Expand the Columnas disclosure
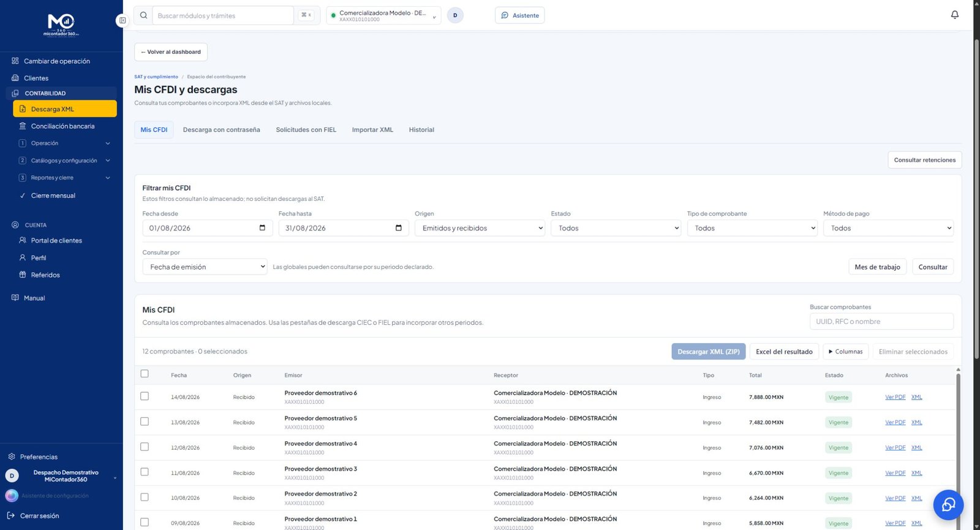Viewport: 980px width, 530px height. (845, 352)
